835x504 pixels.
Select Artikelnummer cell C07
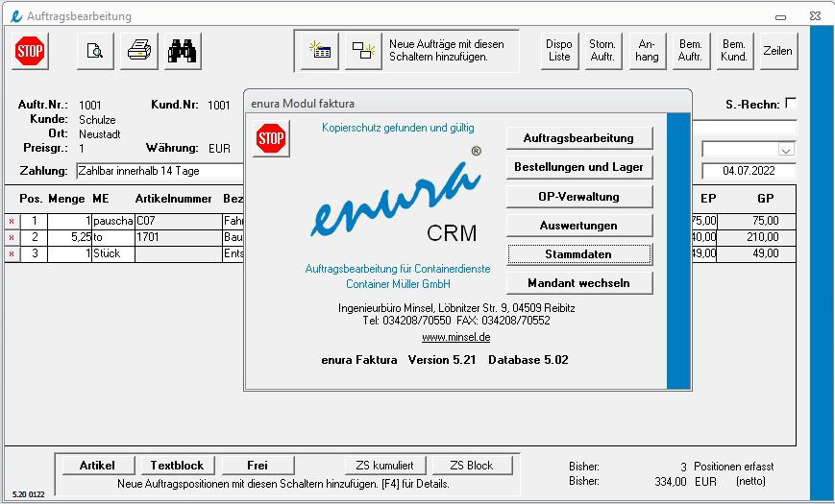(179, 222)
